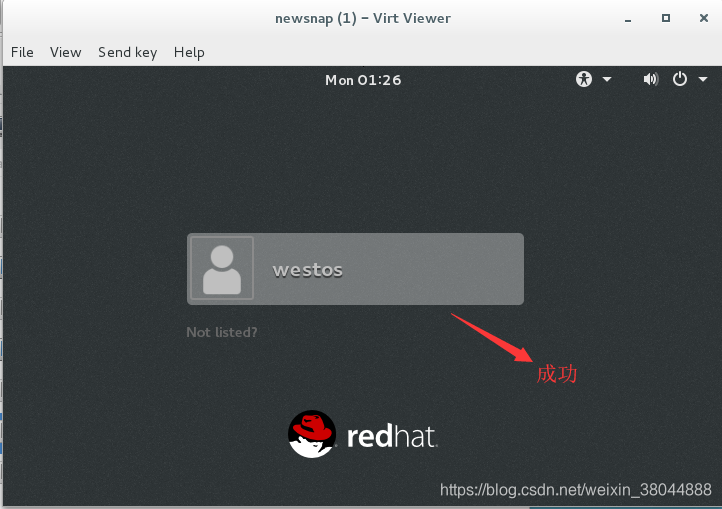Minimize the Virt Viewer window

[628, 19]
